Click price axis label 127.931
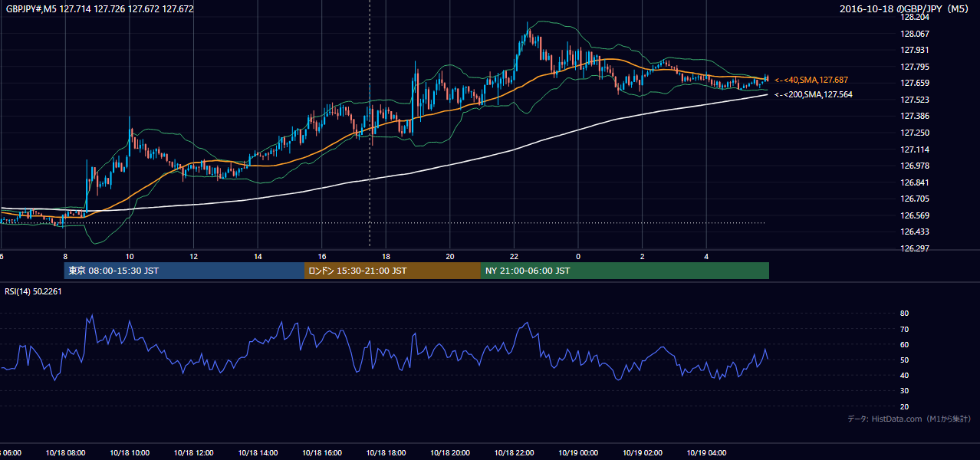Screen dimensions: 980x460 click(x=915, y=50)
